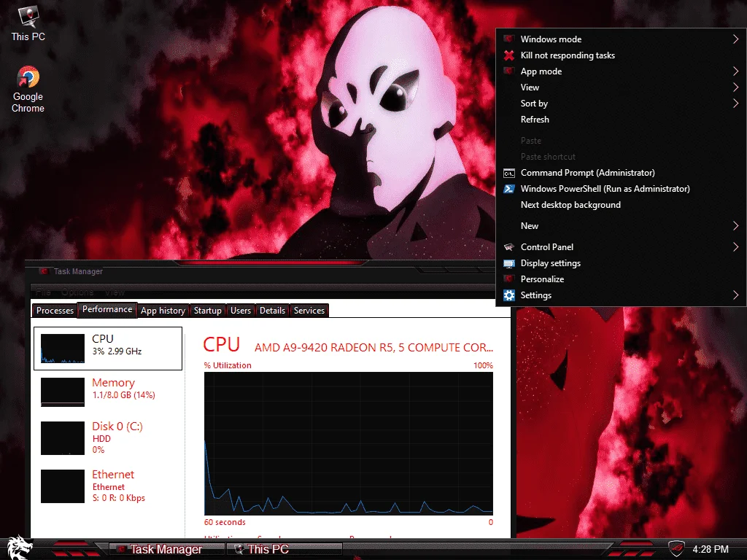Choose Personalize from the context menu
747x560 pixels.
pyautogui.click(x=622, y=279)
